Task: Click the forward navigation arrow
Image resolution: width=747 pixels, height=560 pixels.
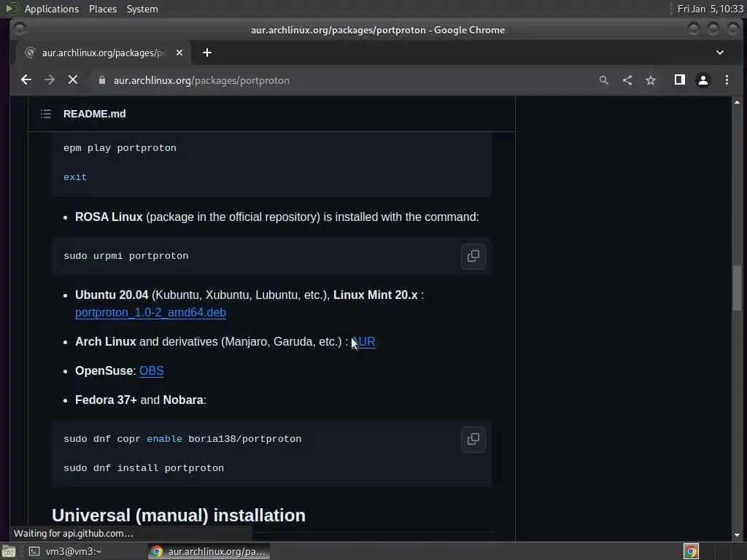Action: pos(50,80)
